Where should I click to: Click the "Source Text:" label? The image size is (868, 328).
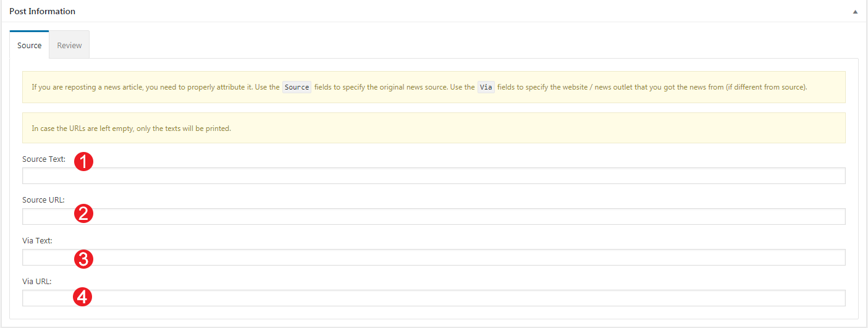44,159
